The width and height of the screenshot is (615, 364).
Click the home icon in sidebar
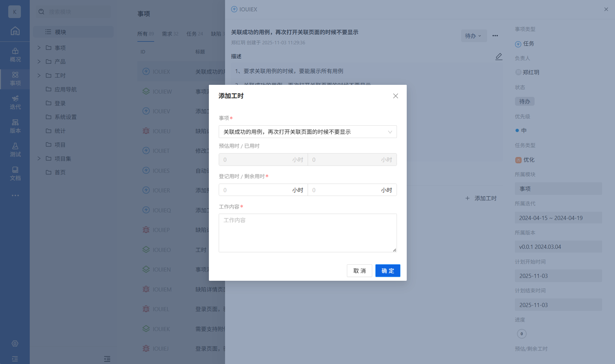click(x=15, y=31)
